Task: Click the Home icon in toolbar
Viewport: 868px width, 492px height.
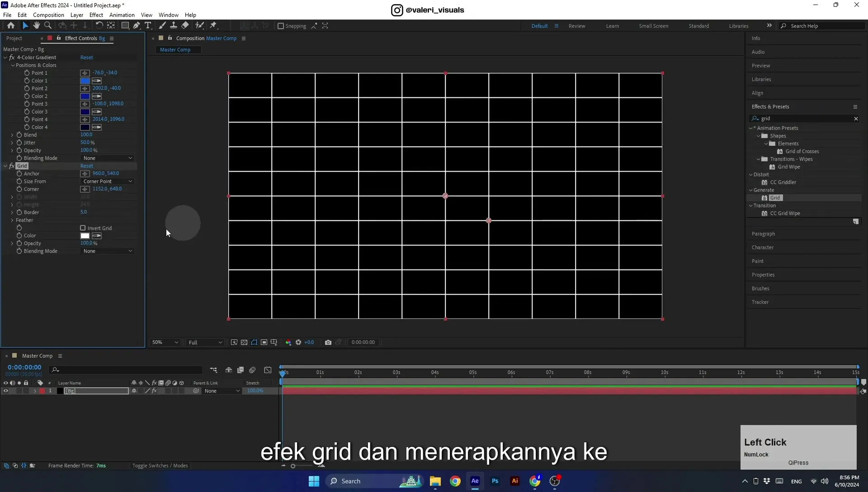Action: 11,26
